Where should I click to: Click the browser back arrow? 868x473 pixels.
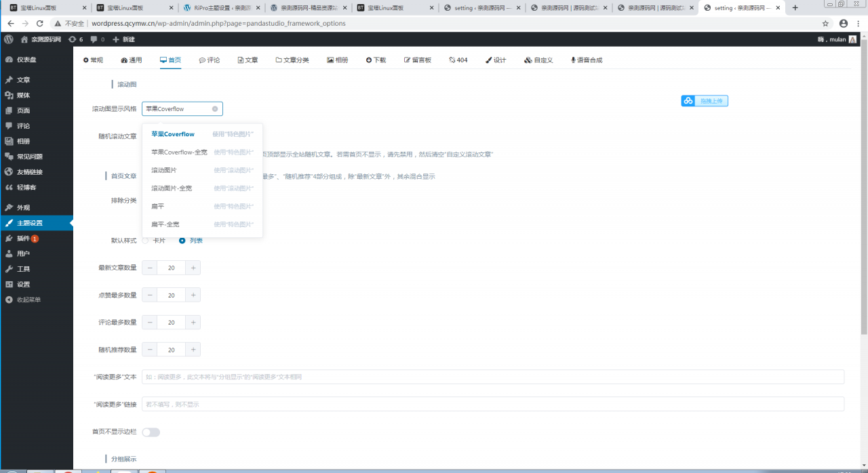pos(10,23)
